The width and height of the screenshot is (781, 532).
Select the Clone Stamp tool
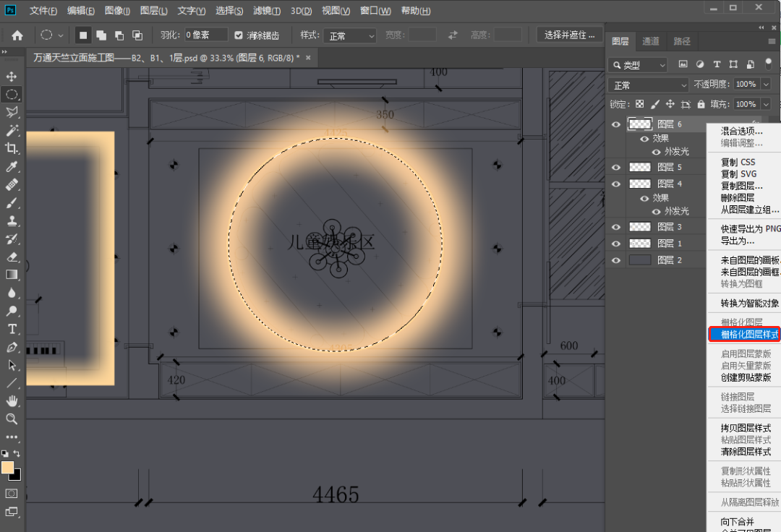(x=12, y=220)
